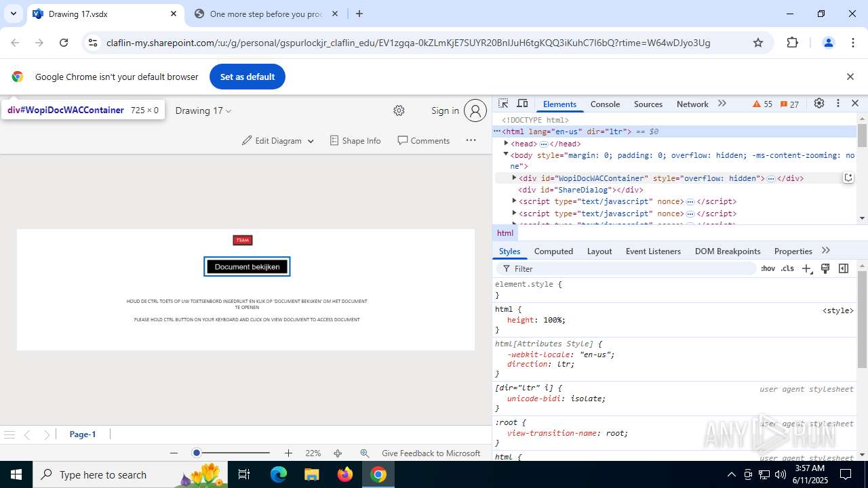
Task: Open the Chrome extensions puzzle icon
Action: click(x=792, y=43)
